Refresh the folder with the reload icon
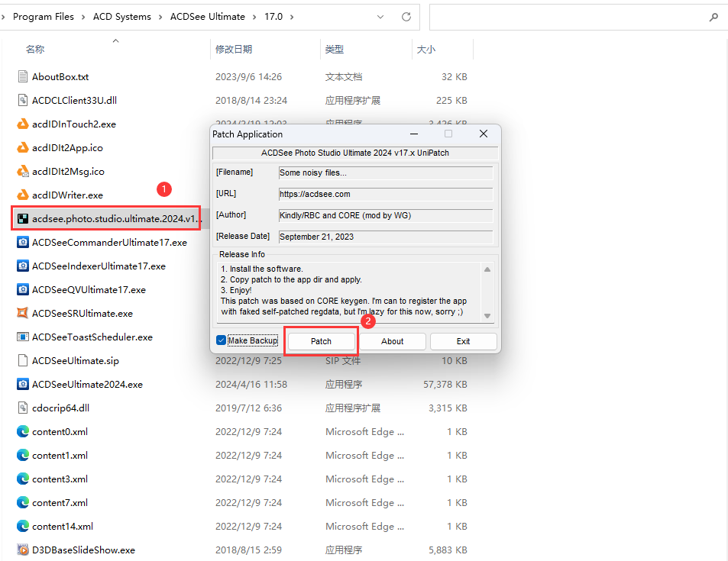This screenshot has width=728, height=561. point(406,17)
